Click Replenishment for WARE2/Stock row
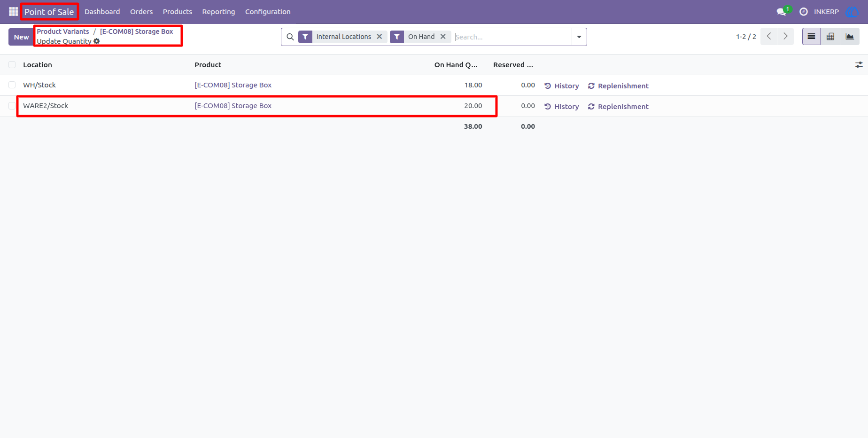This screenshot has height=438, width=868. tap(618, 107)
